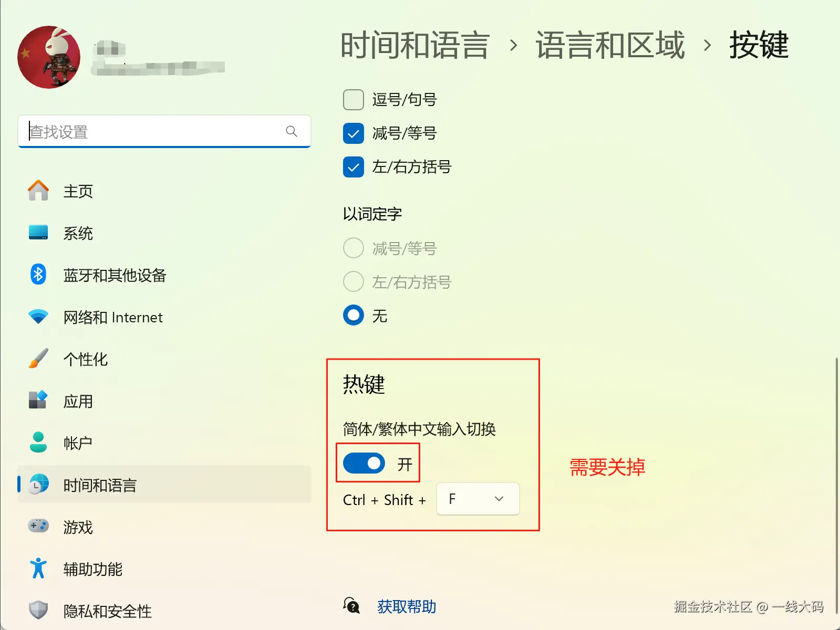Open Personalization (个性化) paintbrush icon

[x=38, y=359]
